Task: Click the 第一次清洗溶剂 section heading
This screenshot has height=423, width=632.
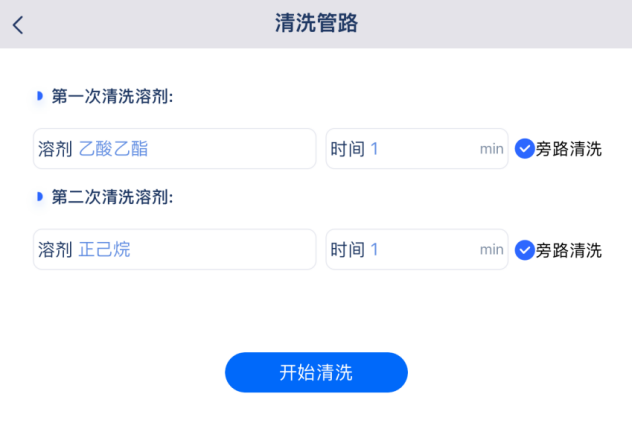Action: (112, 96)
